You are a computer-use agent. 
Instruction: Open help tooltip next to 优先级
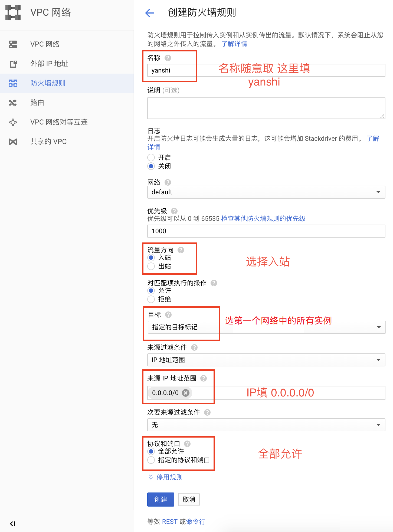(174, 211)
